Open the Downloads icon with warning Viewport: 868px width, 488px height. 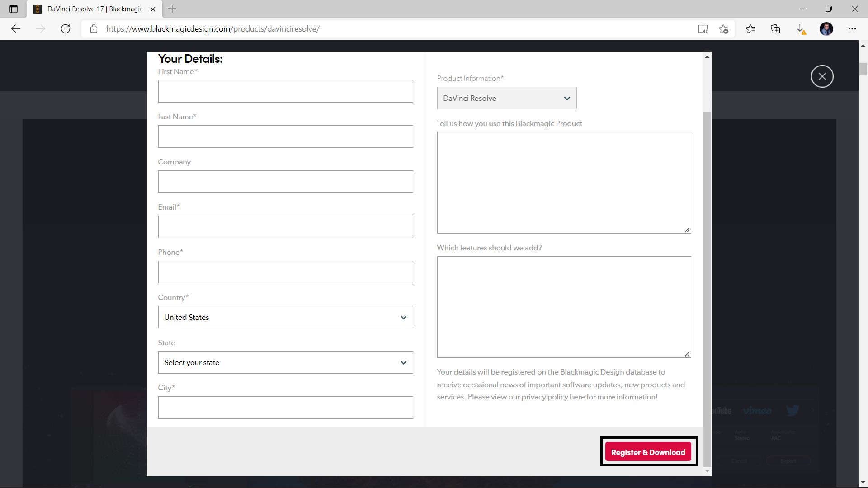pyautogui.click(x=800, y=29)
